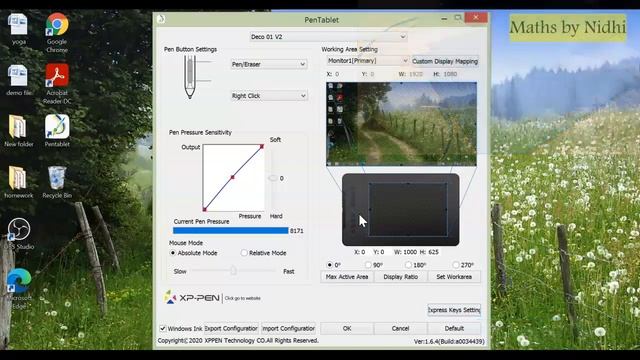Screen dimensions: 640x360
Task: Launch Microsoft Edge desktop shortcut
Action: (18, 288)
